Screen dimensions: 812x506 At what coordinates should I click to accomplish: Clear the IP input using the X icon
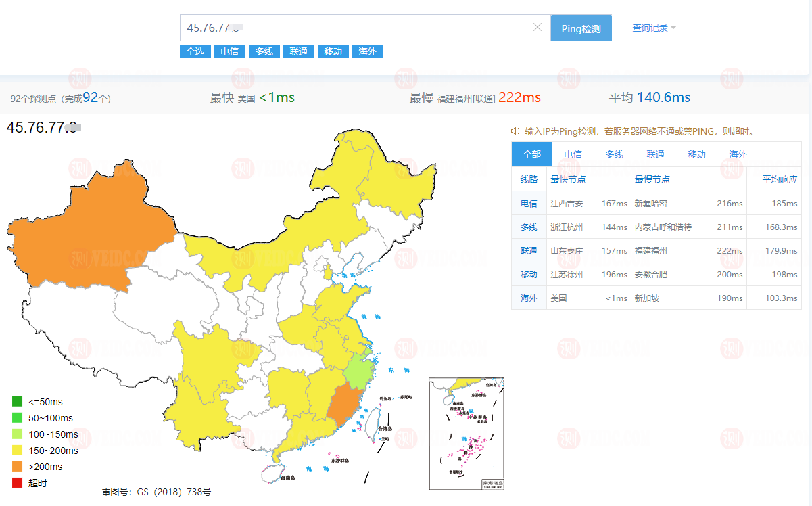coord(538,27)
